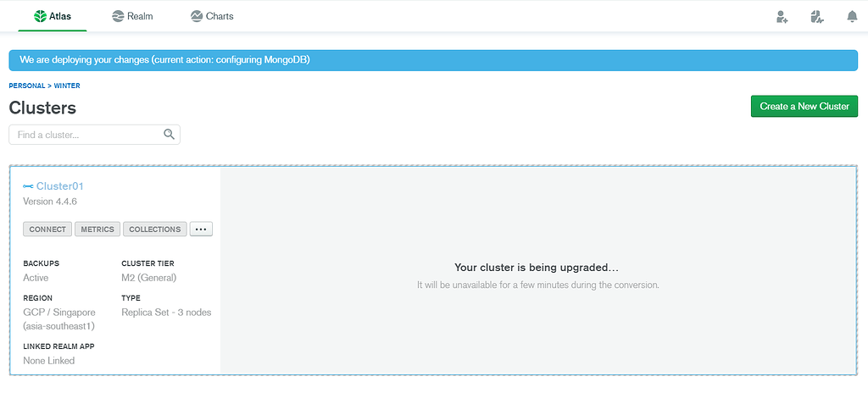
Task: Click the 'GCP / Singapore' region text
Action: coord(59,313)
